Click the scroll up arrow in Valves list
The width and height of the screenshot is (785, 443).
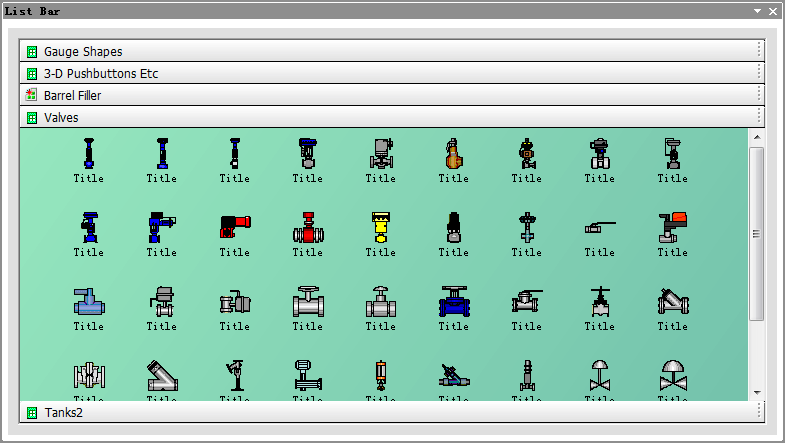coord(756,137)
